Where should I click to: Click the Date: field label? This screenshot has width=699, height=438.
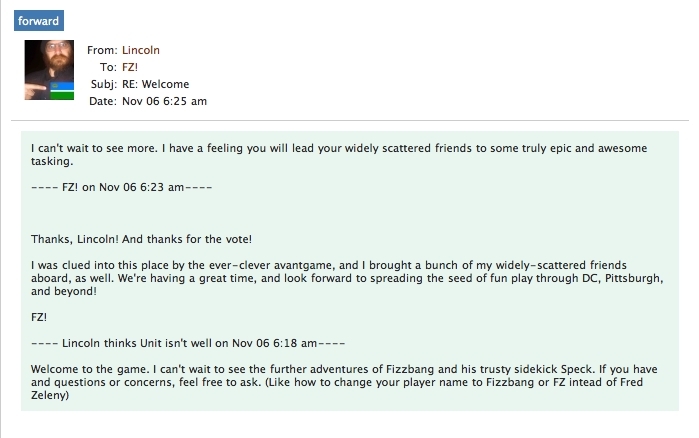(103, 101)
